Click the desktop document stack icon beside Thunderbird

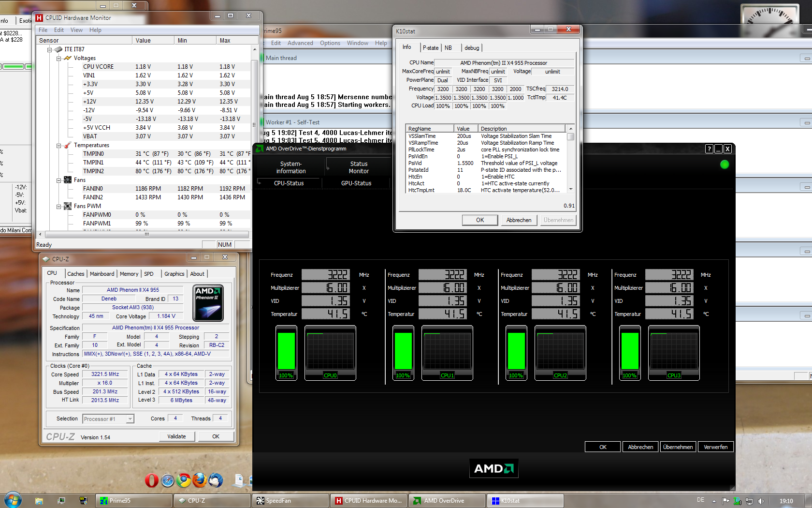[239, 480]
